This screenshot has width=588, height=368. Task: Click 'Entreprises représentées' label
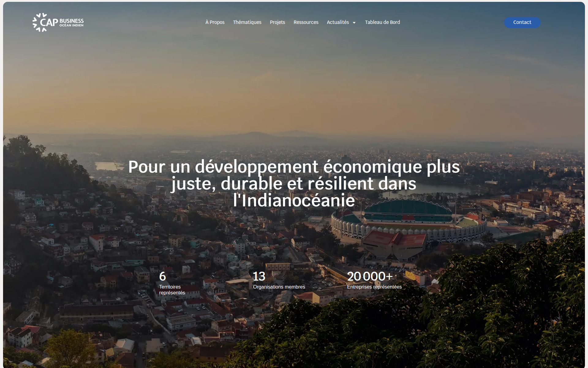374,287
